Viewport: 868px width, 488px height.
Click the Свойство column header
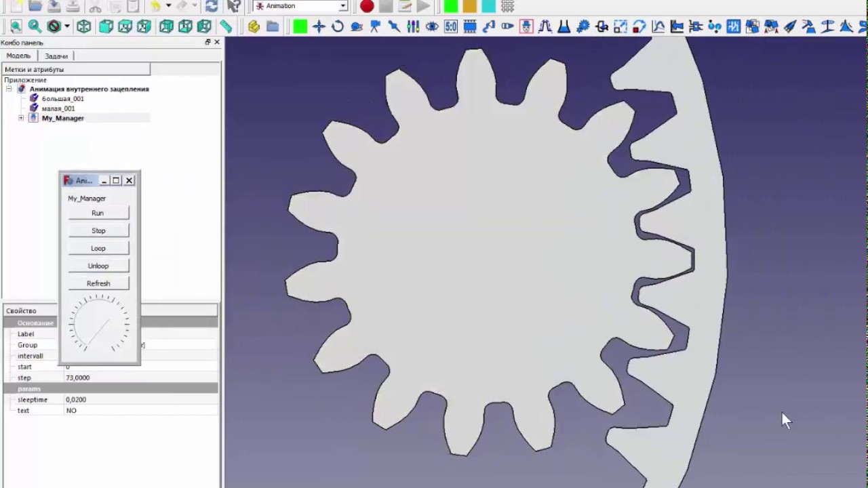(31, 310)
